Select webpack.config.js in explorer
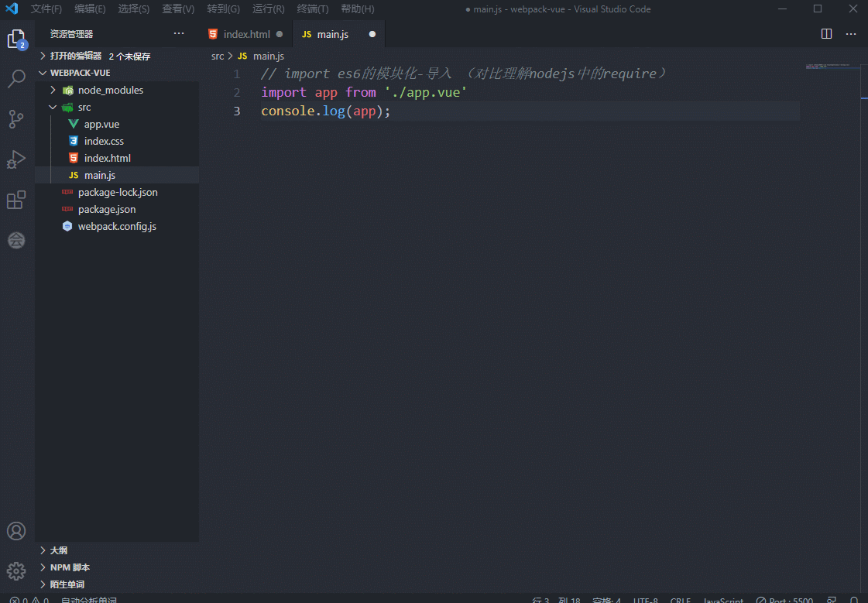 point(117,226)
